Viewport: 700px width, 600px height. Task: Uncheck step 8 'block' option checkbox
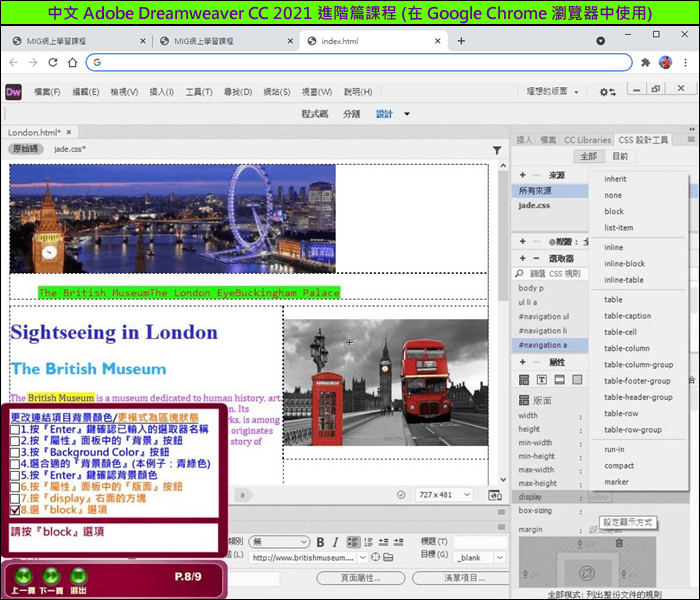click(15, 510)
